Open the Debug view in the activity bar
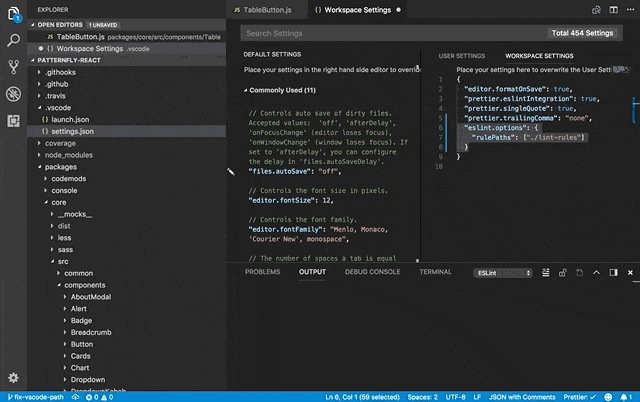Image resolution: width=640 pixels, height=402 pixels. [13, 94]
